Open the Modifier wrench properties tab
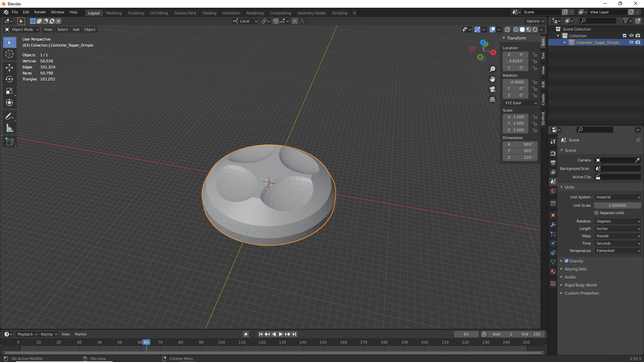Screen dimensions: 644x362 [x=553, y=225]
